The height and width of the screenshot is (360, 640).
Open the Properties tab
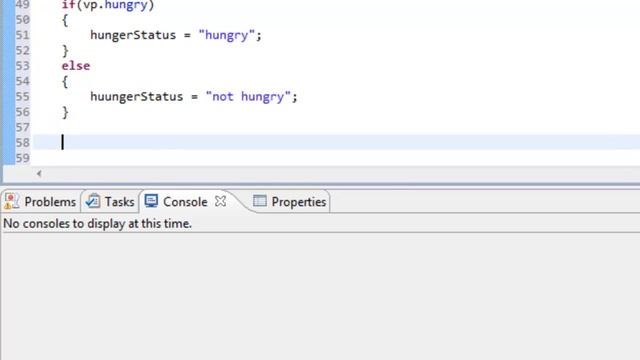point(290,202)
